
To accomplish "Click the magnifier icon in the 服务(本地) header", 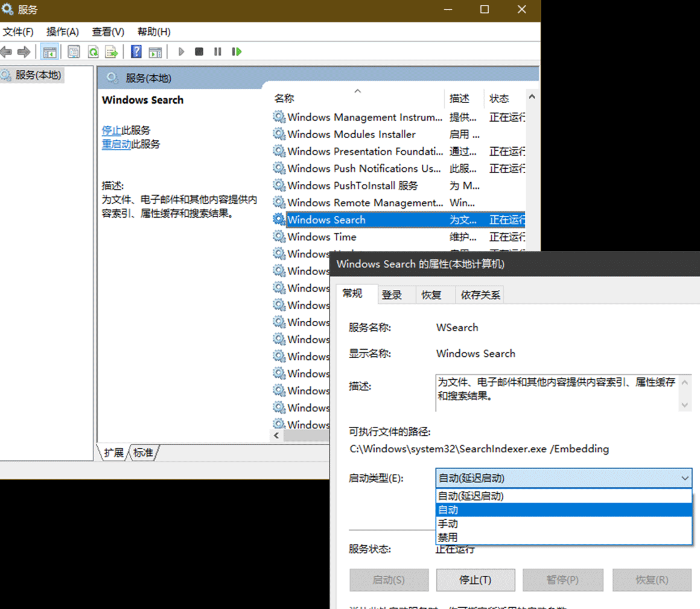I will [x=112, y=78].
